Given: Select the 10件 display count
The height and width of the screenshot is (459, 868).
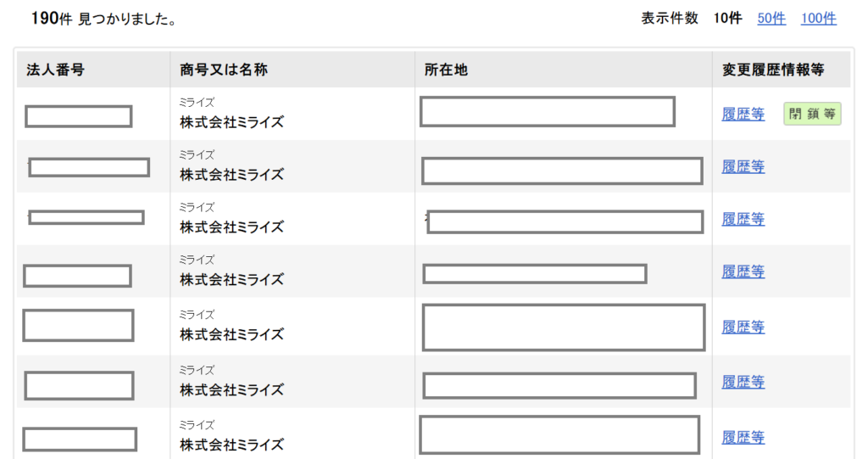Looking at the screenshot, I should [x=727, y=19].
